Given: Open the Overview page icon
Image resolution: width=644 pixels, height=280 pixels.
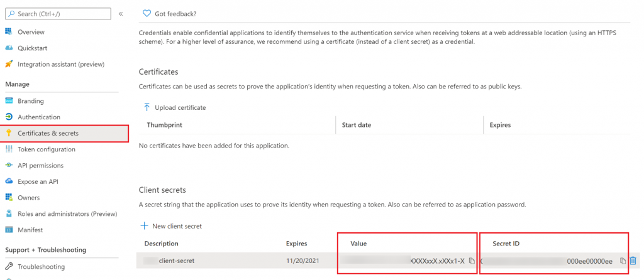Looking at the screenshot, I should pyautogui.click(x=9, y=31).
